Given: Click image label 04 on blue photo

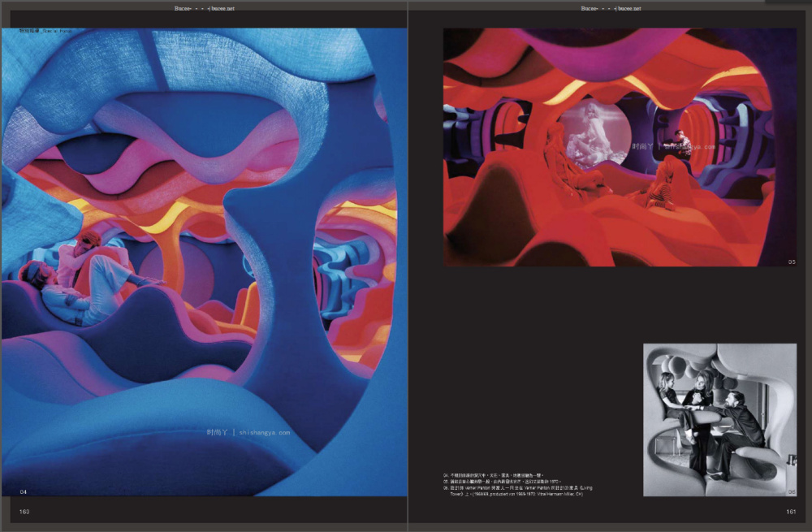Looking at the screenshot, I should pyautogui.click(x=24, y=491).
